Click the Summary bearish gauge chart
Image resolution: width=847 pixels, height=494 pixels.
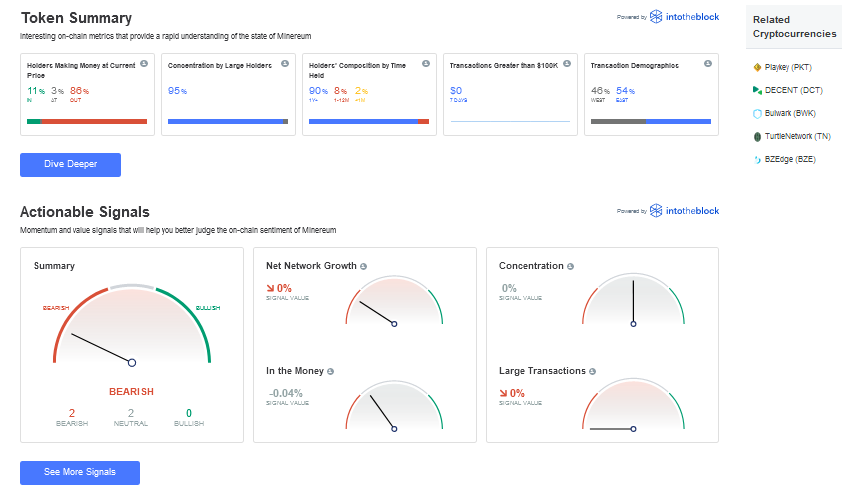[x=132, y=326]
